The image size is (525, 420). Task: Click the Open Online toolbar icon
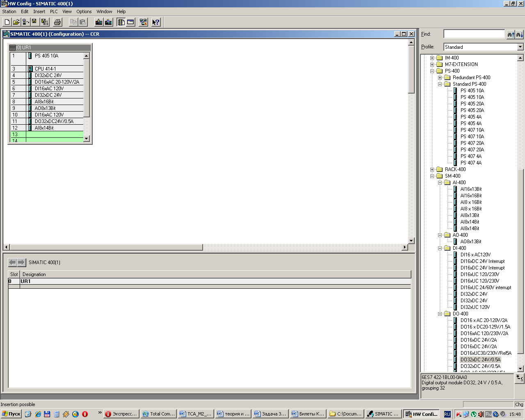[26, 22]
